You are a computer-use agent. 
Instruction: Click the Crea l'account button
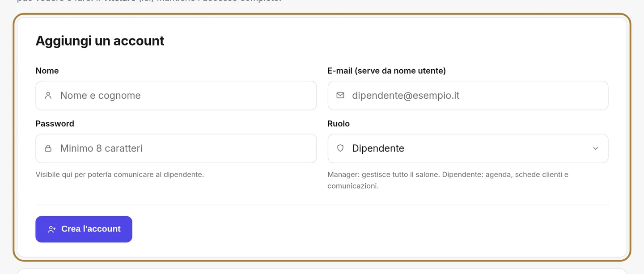pos(84,229)
